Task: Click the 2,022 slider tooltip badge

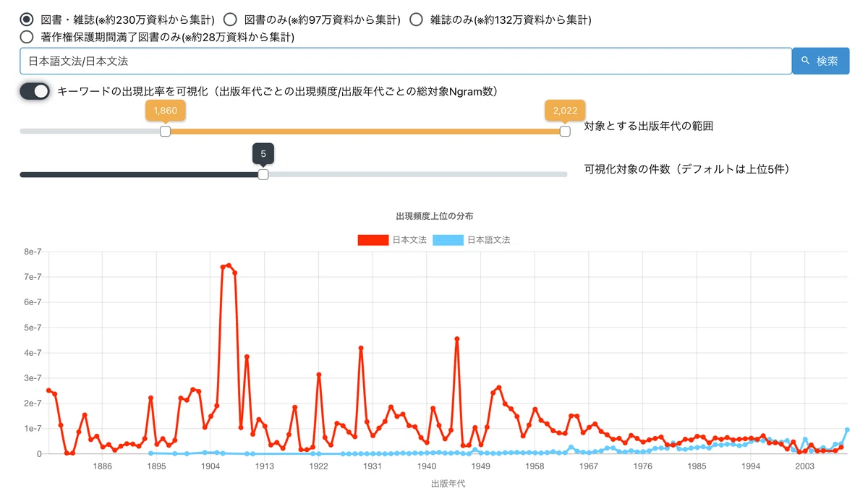Action: click(x=565, y=111)
